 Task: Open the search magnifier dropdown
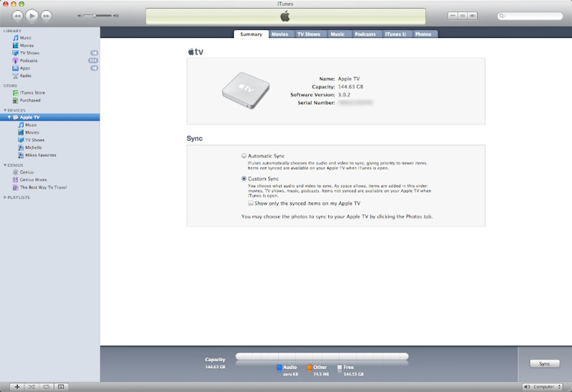pyautogui.click(x=502, y=16)
